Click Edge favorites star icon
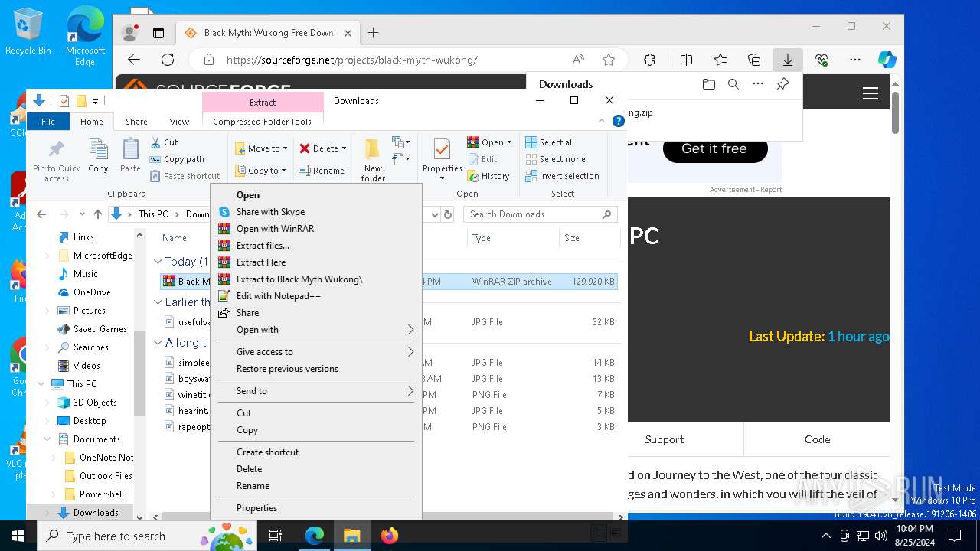980x551 pixels. [x=609, y=60]
